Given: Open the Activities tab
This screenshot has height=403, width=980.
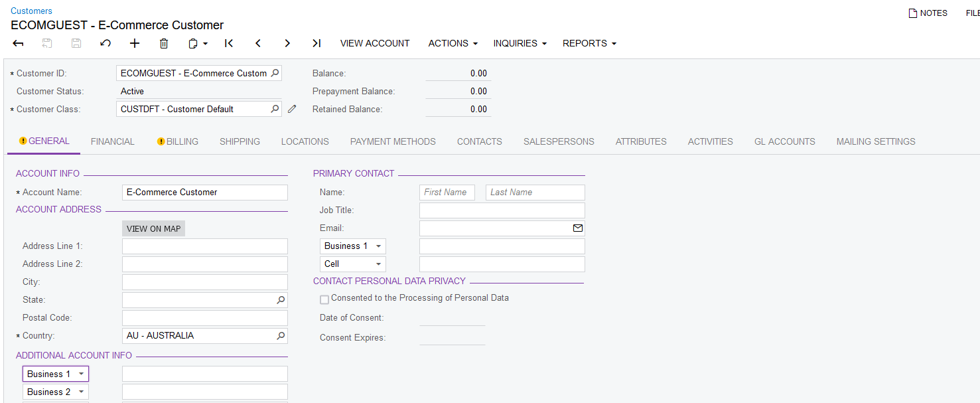Looking at the screenshot, I should point(711,141).
